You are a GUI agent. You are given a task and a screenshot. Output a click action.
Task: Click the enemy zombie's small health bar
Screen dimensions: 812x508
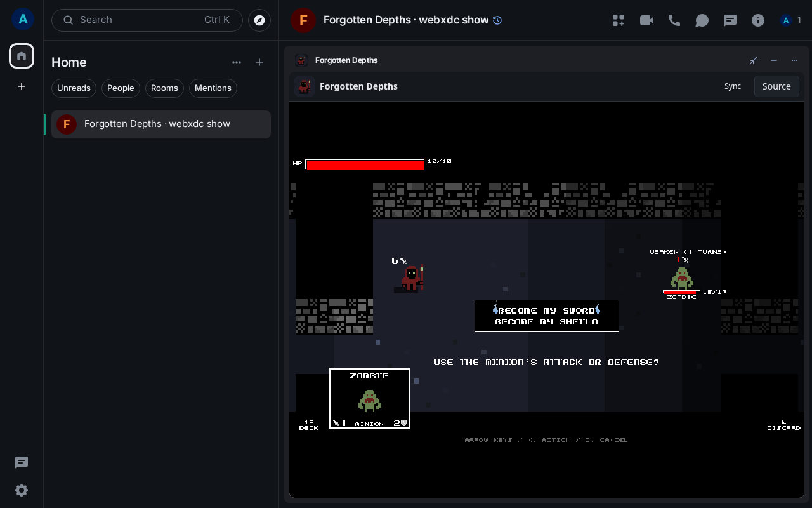point(681,292)
